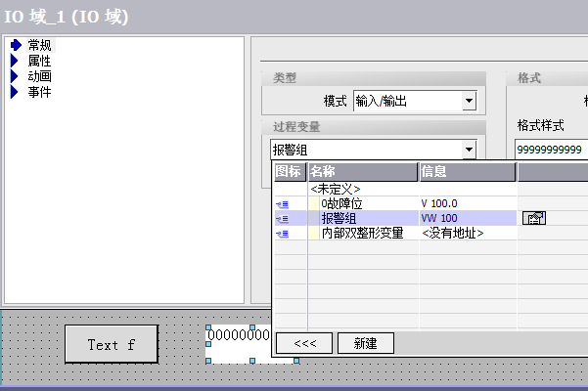Open the 模式 dropdown showing 输入/输出
The width and height of the screenshot is (588, 391).
pyautogui.click(x=469, y=101)
